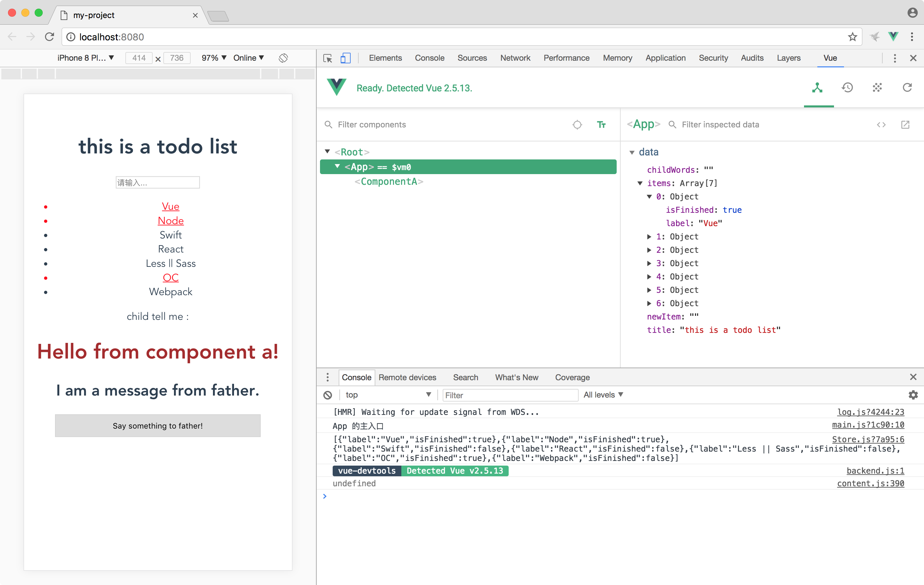Collapse the Root component node
This screenshot has width=924, height=585.
327,152
